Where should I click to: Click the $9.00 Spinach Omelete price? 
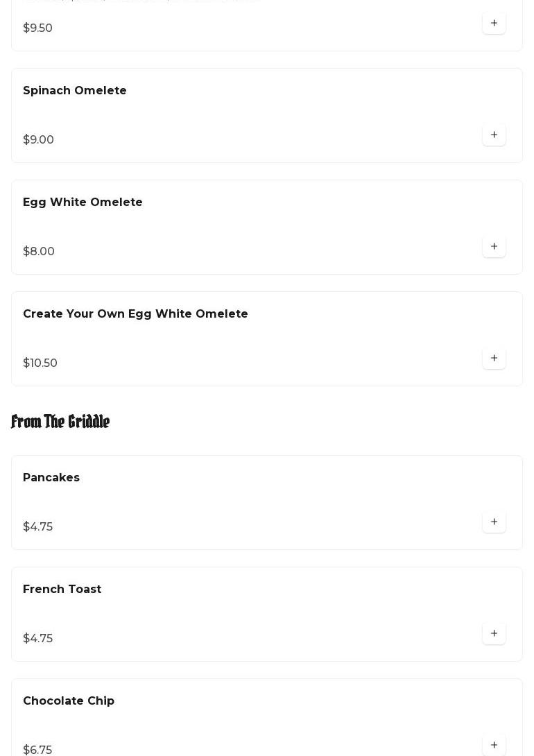(x=38, y=140)
